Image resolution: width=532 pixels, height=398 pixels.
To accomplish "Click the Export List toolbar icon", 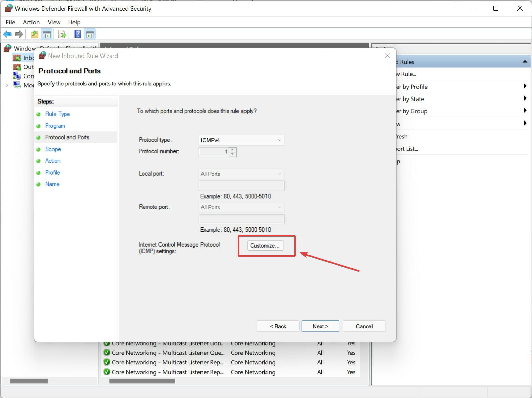I will coord(62,34).
